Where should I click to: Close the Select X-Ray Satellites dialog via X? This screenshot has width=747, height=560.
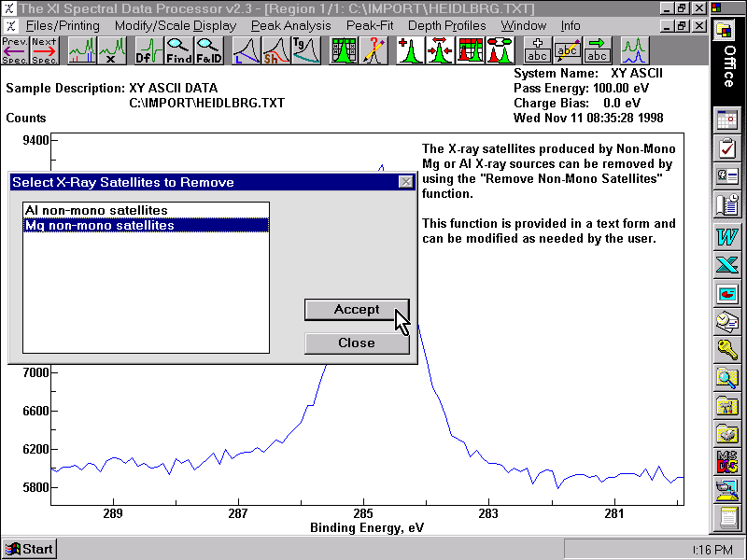pos(405,182)
